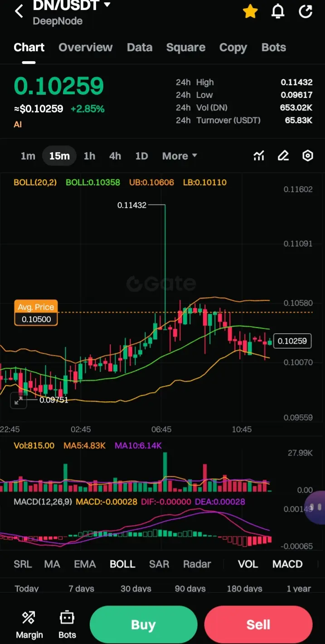Tap the red Sell button
Viewport: 325px width, 644px height.
point(258,625)
